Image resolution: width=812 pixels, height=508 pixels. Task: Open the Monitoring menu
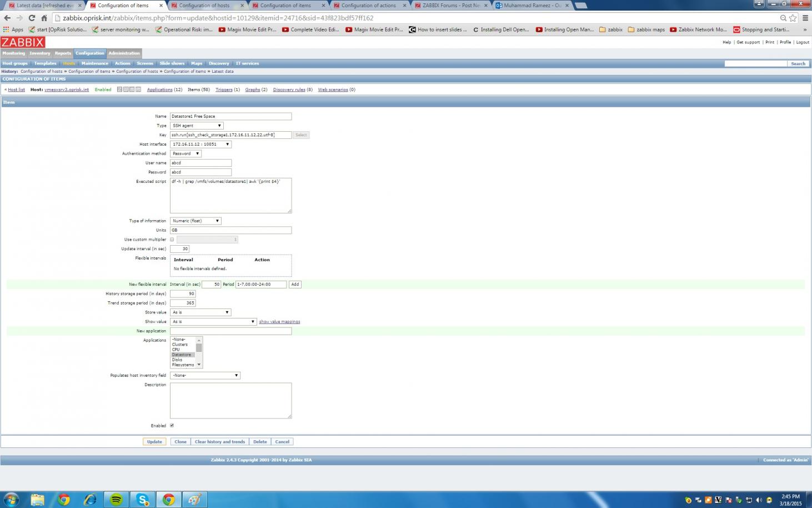(13, 53)
